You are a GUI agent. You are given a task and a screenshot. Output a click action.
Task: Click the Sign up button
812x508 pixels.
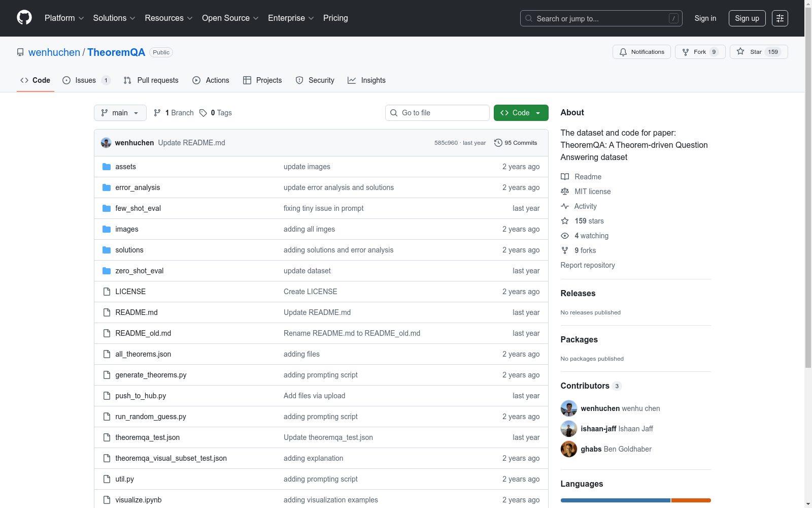tap(747, 18)
